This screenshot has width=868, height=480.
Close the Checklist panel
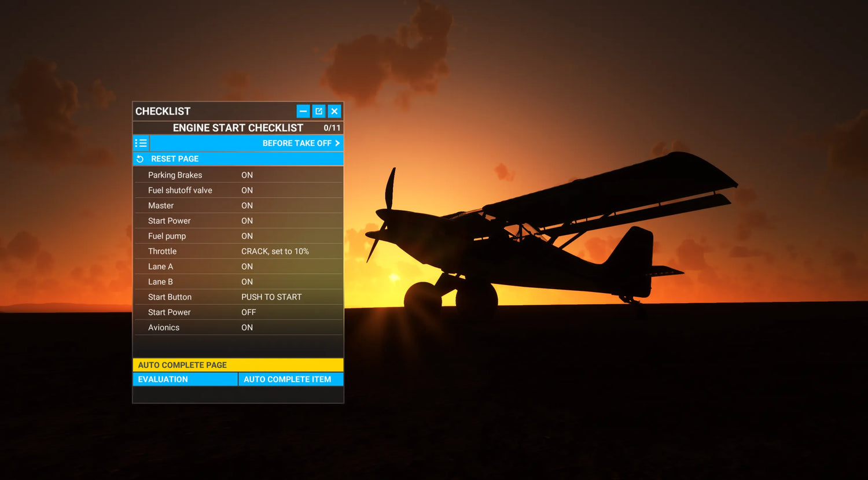[334, 111]
